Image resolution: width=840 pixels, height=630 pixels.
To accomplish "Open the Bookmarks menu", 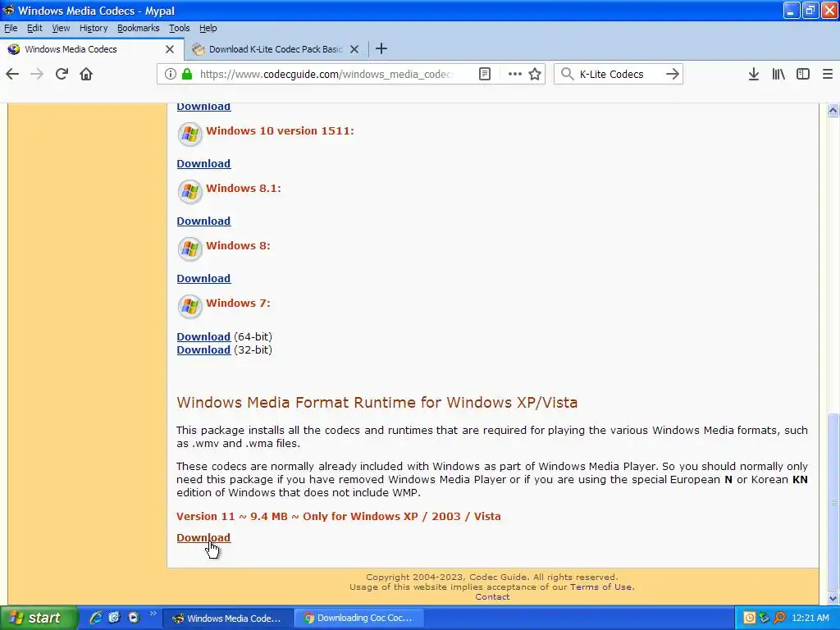I will (x=138, y=28).
